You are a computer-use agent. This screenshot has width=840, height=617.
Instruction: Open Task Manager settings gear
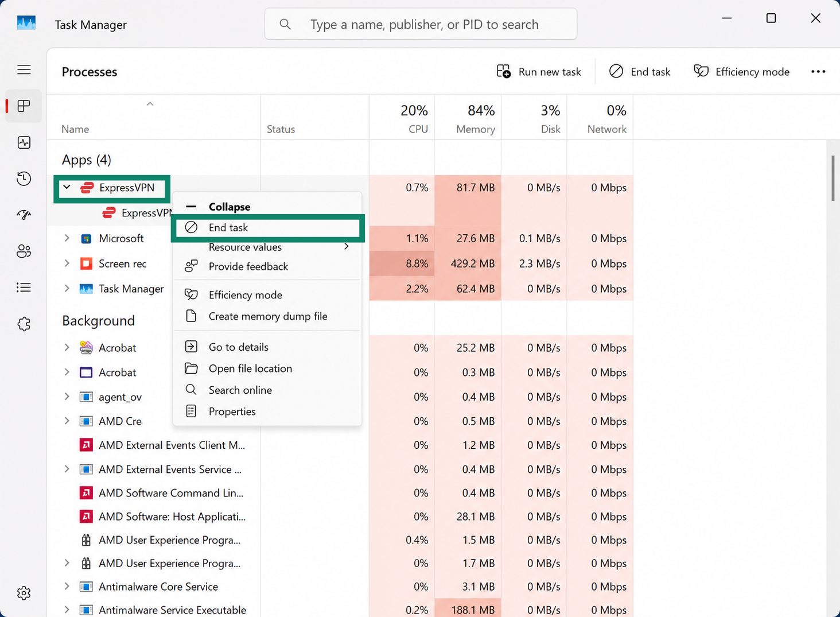(x=24, y=593)
